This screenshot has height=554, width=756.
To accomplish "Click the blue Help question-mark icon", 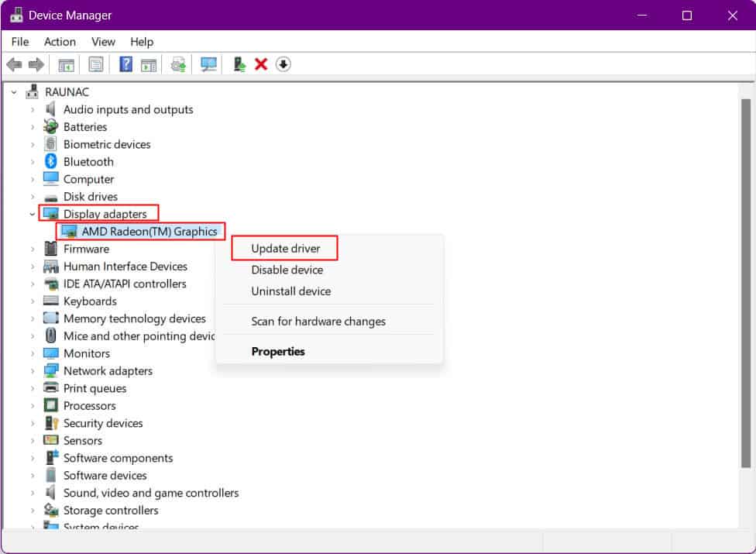I will point(125,64).
